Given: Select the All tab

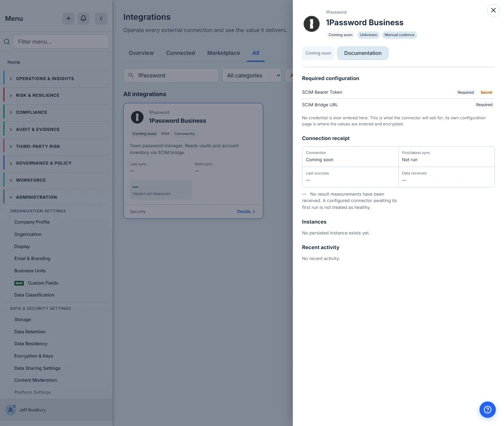Looking at the screenshot, I should [x=256, y=53].
